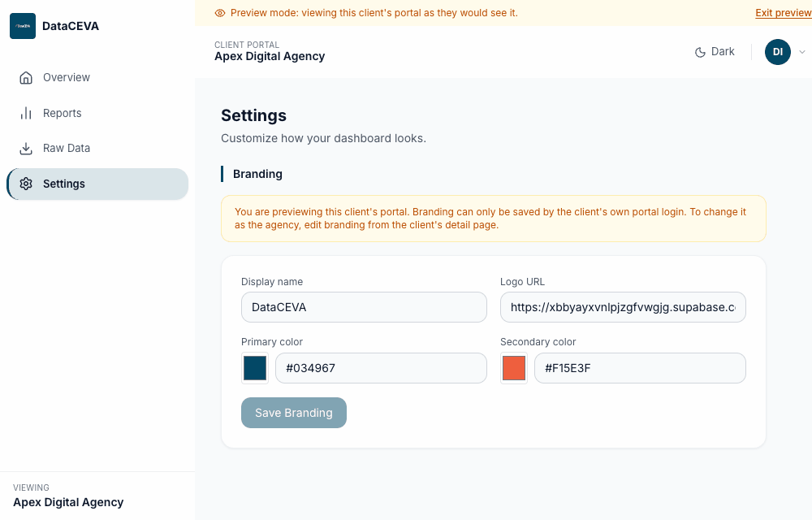Open the secondary color swatch picker
The image size is (812, 520).
[514, 368]
